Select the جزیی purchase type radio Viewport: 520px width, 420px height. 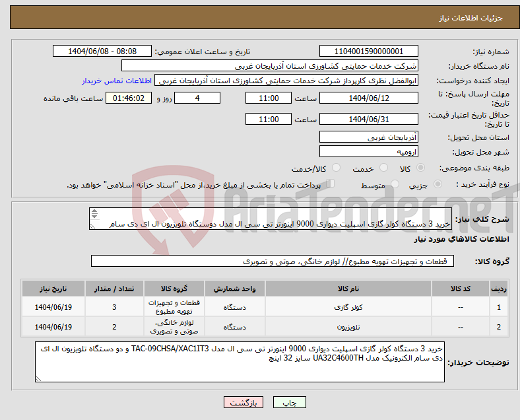(438, 184)
